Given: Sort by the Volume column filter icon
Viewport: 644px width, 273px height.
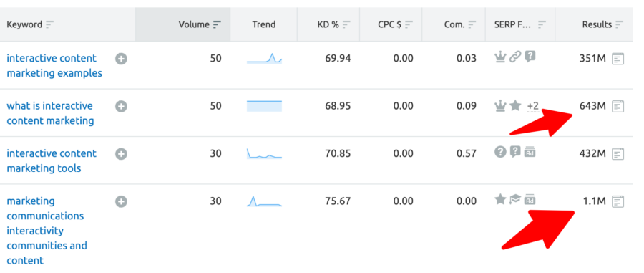Looking at the screenshot, I should pos(217,24).
